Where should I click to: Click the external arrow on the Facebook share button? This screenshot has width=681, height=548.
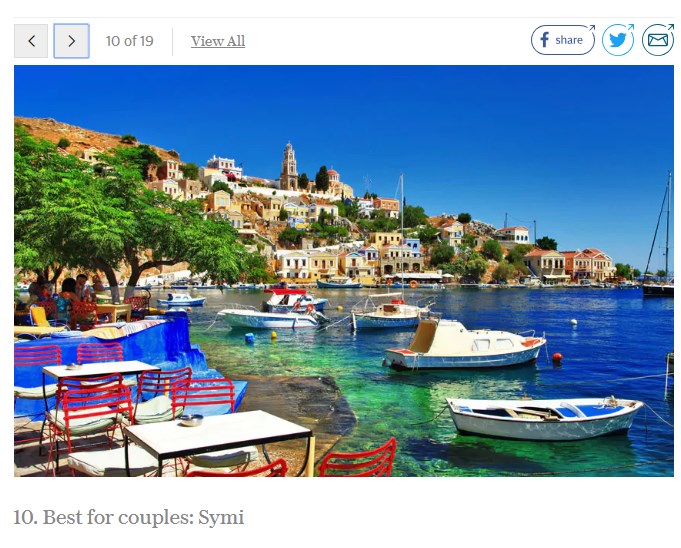click(592, 28)
